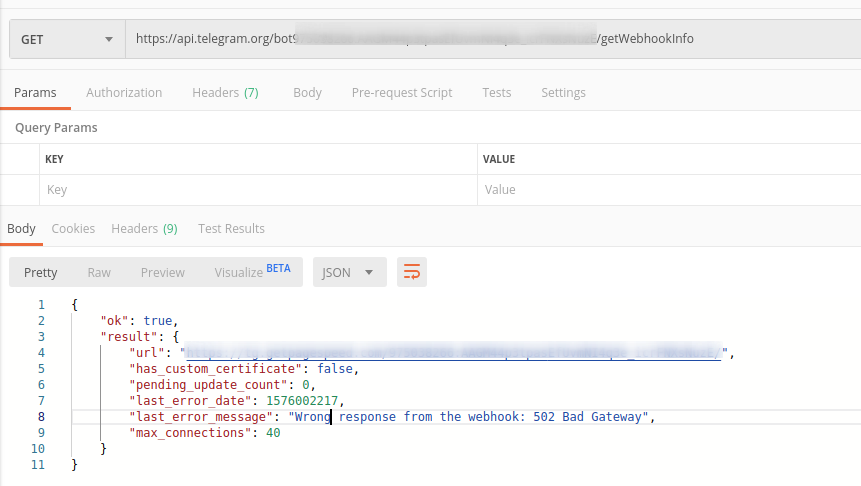Screen dimensions: 861x486
Task: Open the Pre-request Script tab
Action: coord(402,92)
